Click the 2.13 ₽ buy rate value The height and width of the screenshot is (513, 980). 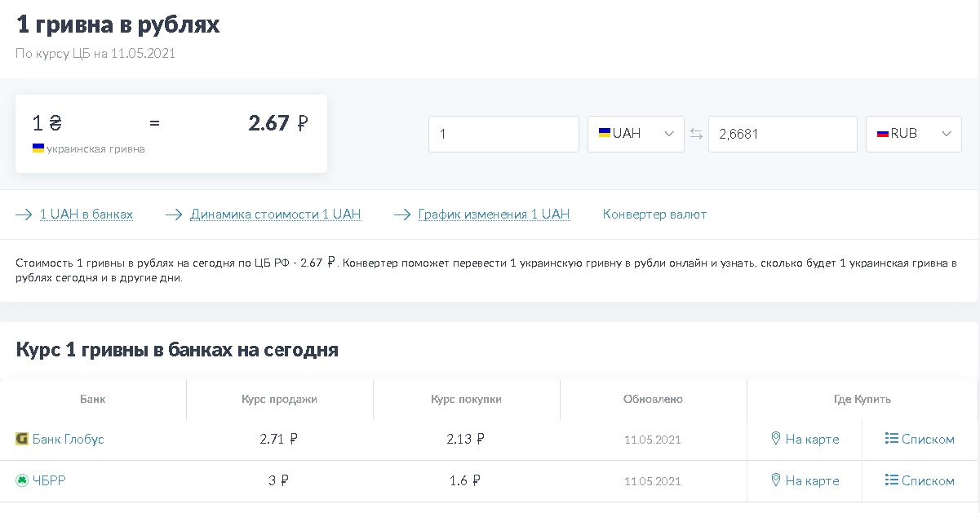(x=466, y=439)
